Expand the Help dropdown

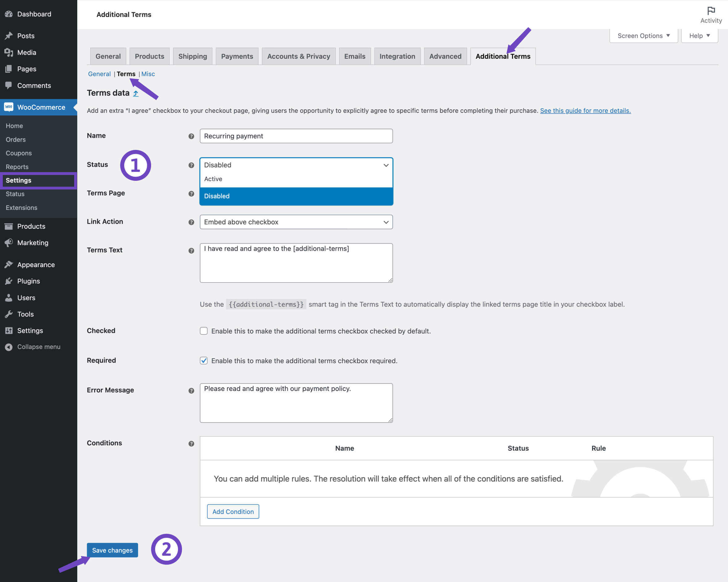[699, 36]
